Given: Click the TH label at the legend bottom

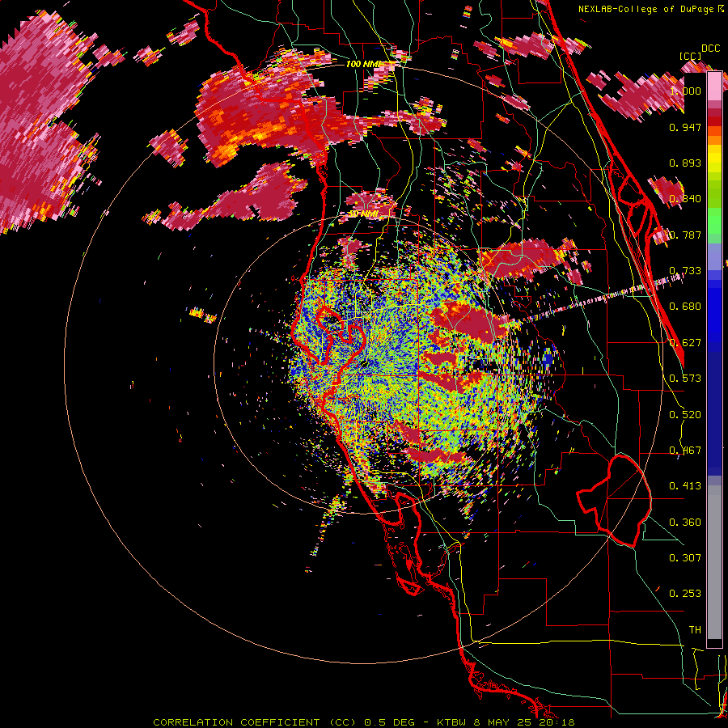Looking at the screenshot, I should click(695, 630).
